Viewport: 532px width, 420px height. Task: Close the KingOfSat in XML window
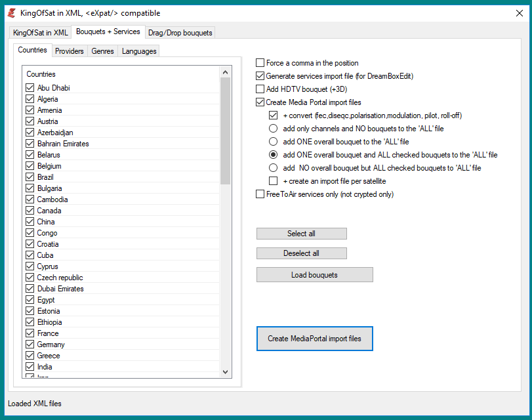coord(519,13)
